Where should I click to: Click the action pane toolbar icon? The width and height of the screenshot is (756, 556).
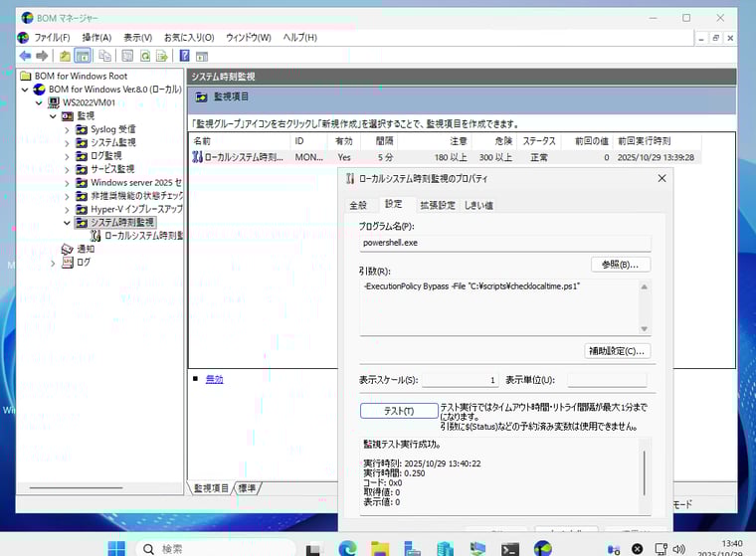click(202, 57)
